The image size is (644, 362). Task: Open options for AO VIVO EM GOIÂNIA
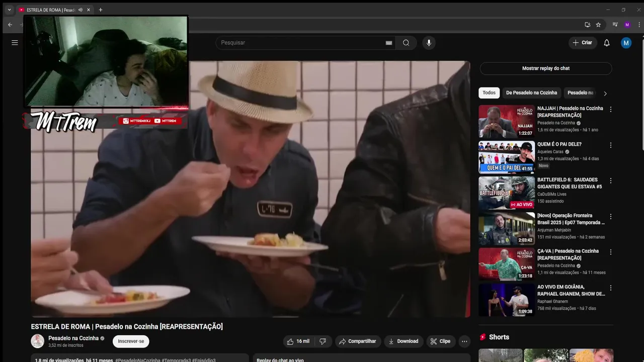coord(611,288)
